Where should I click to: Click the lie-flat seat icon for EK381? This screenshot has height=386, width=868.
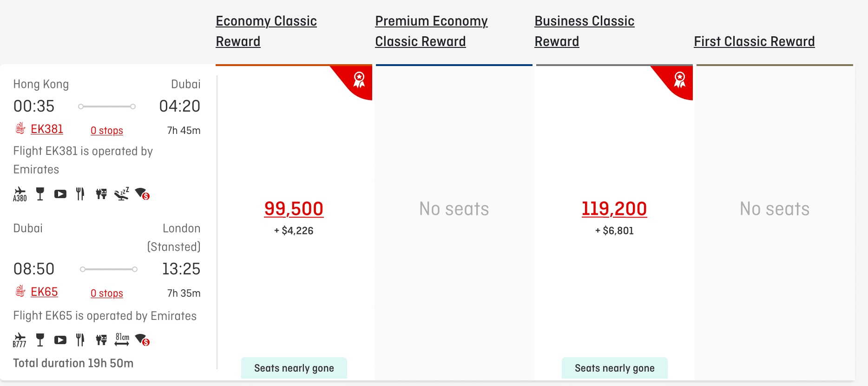click(122, 193)
